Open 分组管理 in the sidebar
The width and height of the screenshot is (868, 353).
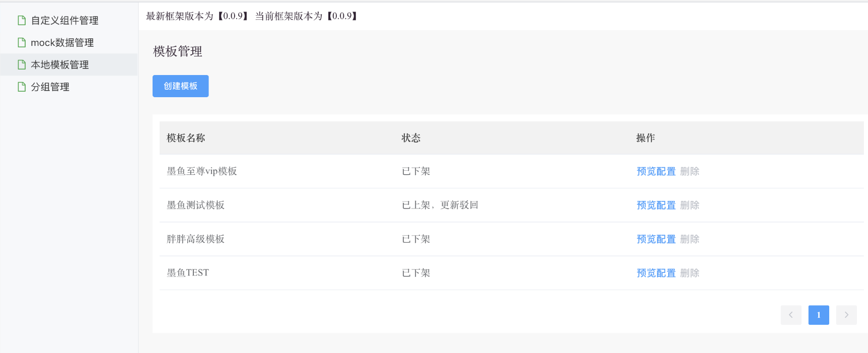pos(50,87)
